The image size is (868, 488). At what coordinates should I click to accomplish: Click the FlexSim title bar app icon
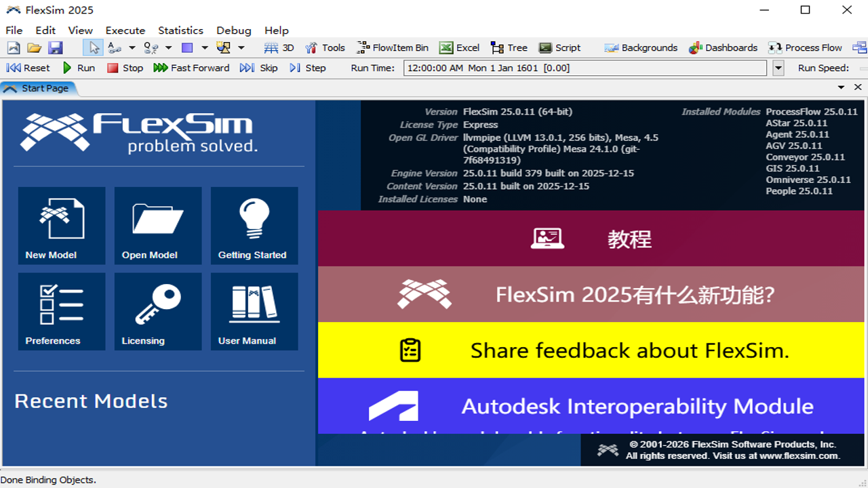coord(14,10)
